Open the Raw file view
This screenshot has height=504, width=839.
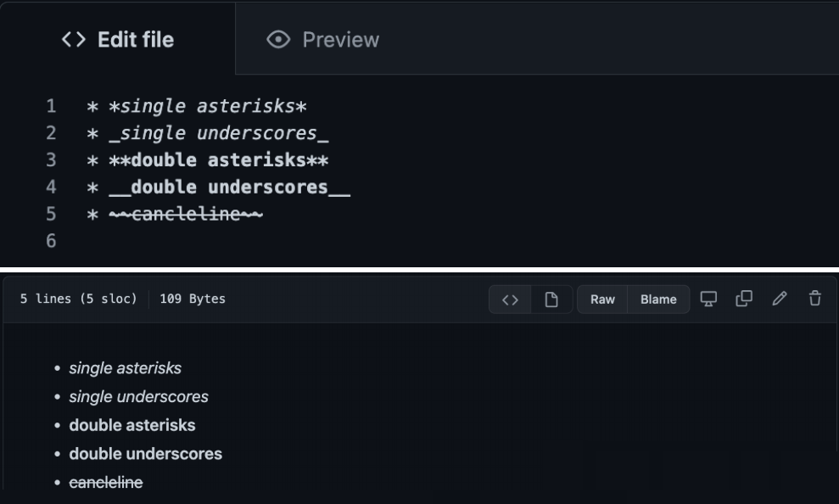coord(602,300)
